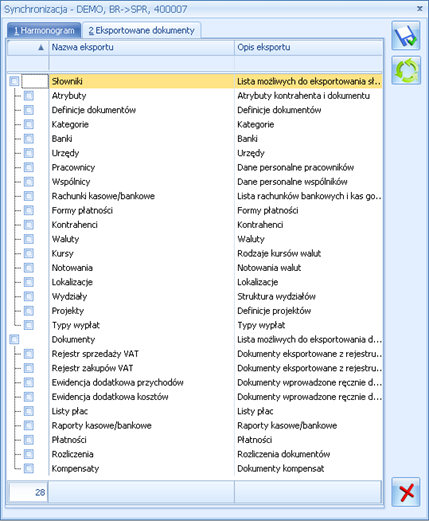Click the filter field under Opis eksportu
The width and height of the screenshot is (429, 521).
coord(308,63)
